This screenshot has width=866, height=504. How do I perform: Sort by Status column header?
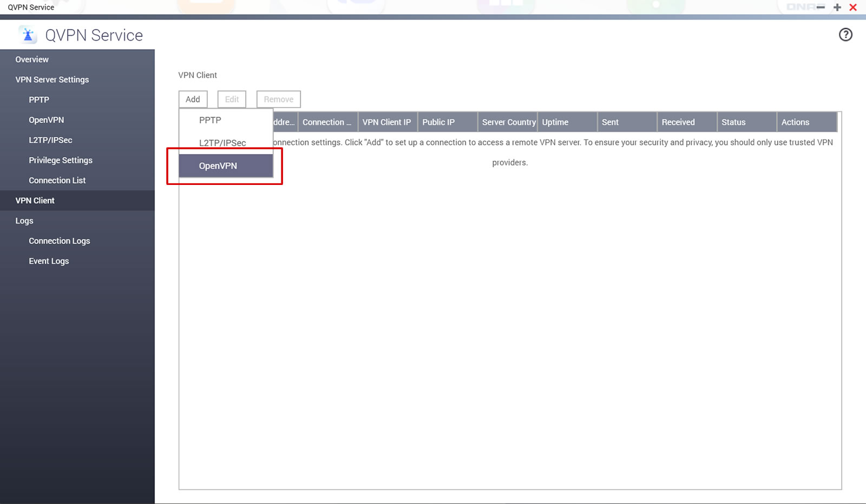click(x=747, y=122)
